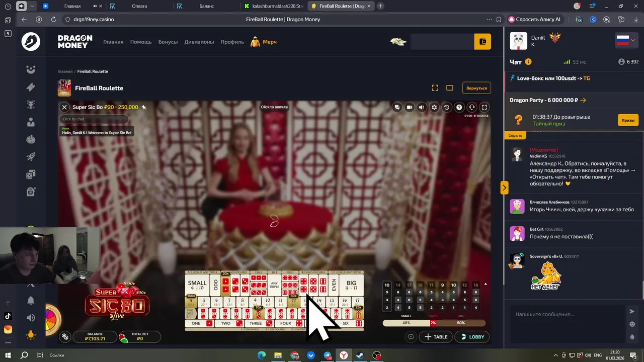Image resolution: width=644 pixels, height=362 pixels.
Task: Bet on ANY TRIPLE
Action: pos(274,285)
